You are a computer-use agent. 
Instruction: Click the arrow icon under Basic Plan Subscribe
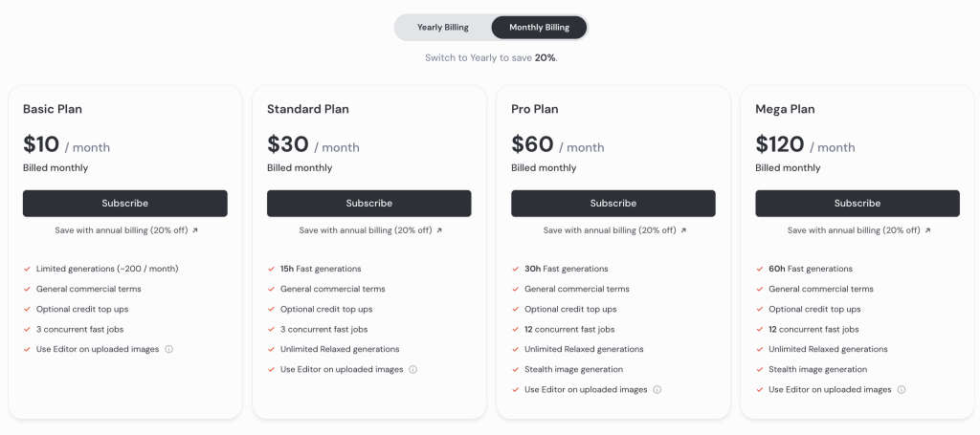[195, 230]
